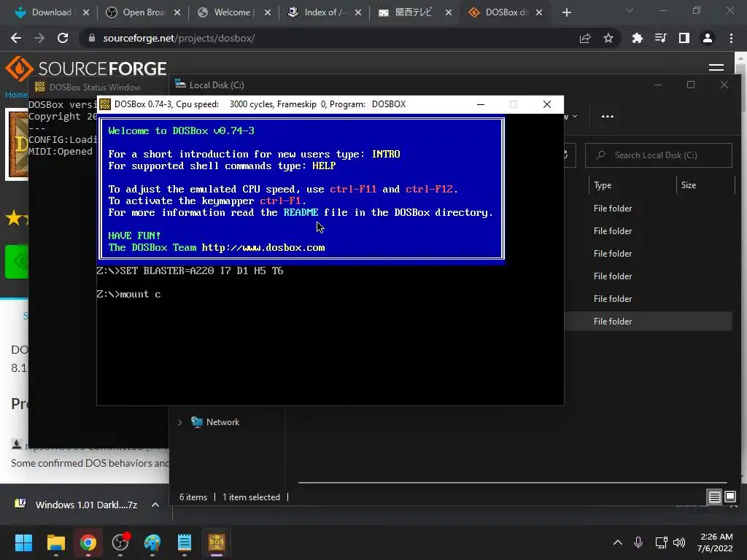
Task: Toggle the Chrome side panel icon
Action: (x=684, y=38)
